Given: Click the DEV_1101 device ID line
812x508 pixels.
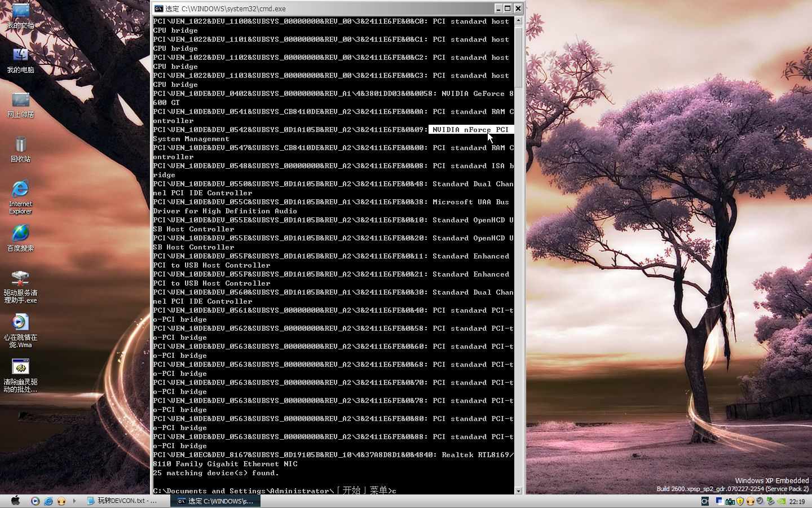Looking at the screenshot, I should coord(331,40).
